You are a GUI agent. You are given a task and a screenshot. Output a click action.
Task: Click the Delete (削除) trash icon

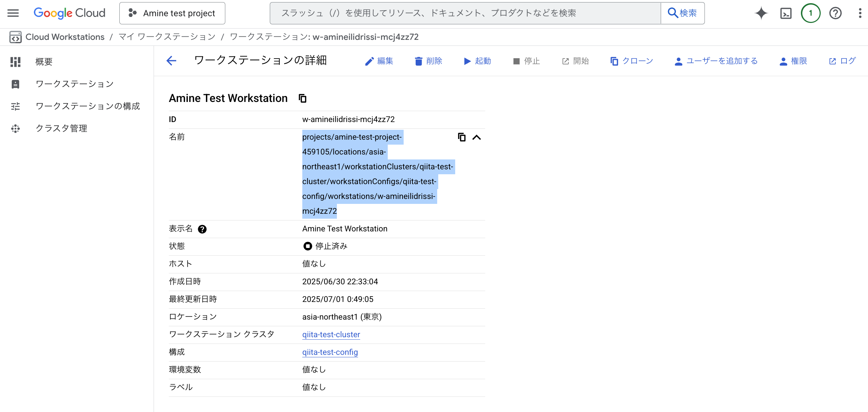418,61
